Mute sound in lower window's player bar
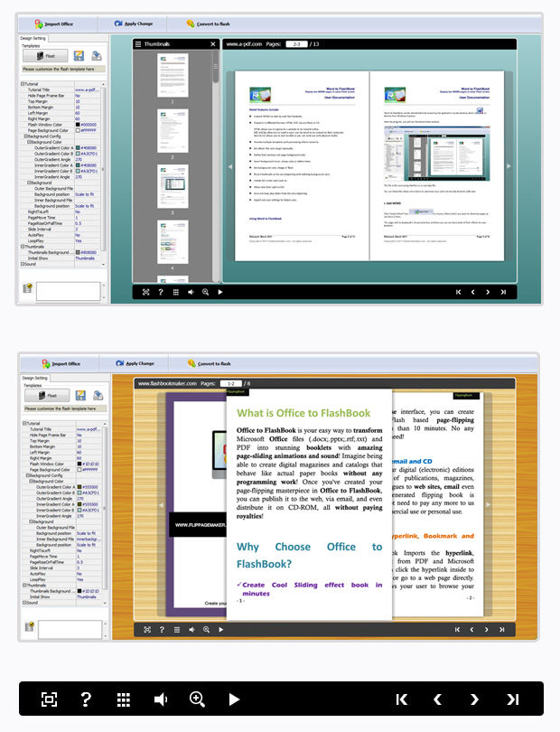560x732 pixels. [191, 629]
